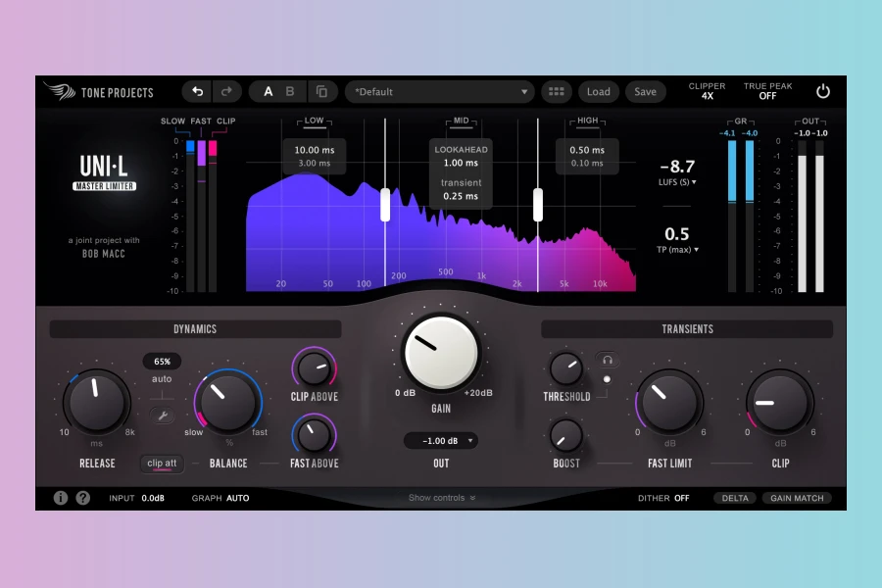The height and width of the screenshot is (588, 882).
Task: Open the wrench release settings icon
Action: click(163, 416)
